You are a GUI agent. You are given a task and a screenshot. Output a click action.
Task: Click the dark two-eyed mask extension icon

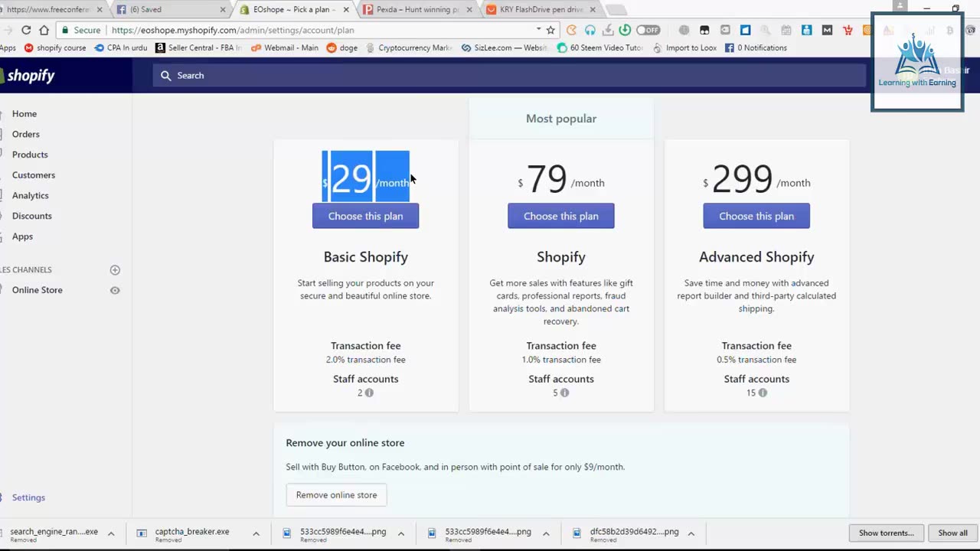tap(704, 30)
